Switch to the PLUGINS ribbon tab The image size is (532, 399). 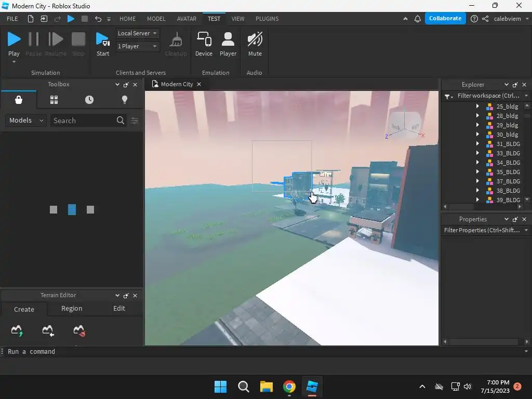pyautogui.click(x=267, y=19)
